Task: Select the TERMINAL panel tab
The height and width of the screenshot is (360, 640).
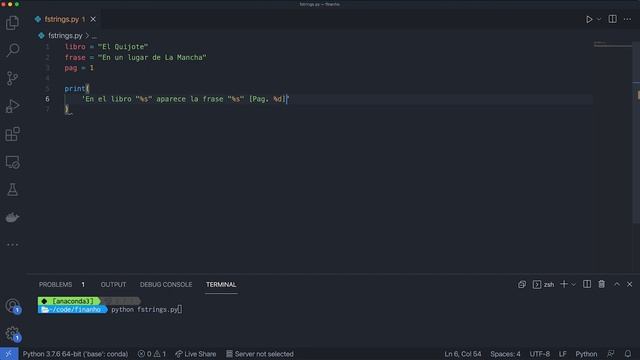Action: click(221, 284)
